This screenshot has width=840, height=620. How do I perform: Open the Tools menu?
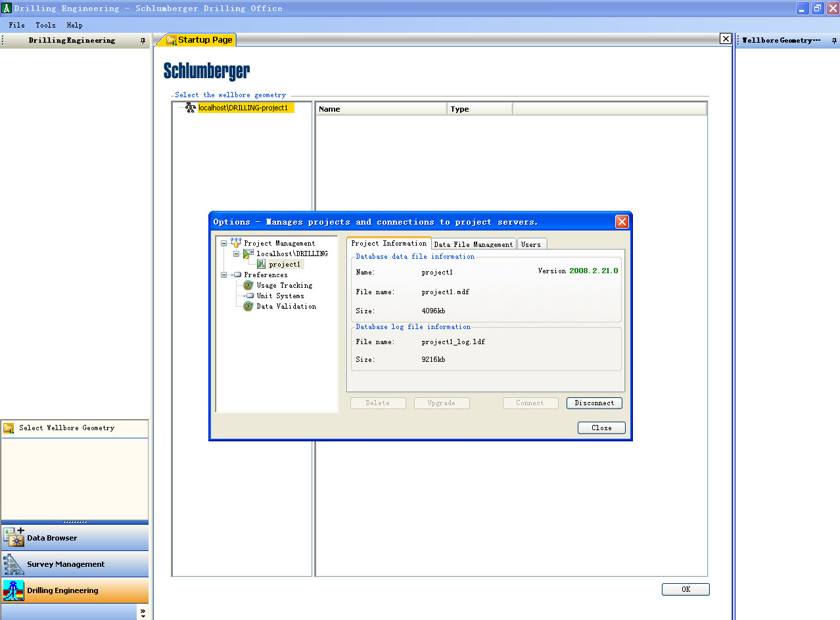45,25
